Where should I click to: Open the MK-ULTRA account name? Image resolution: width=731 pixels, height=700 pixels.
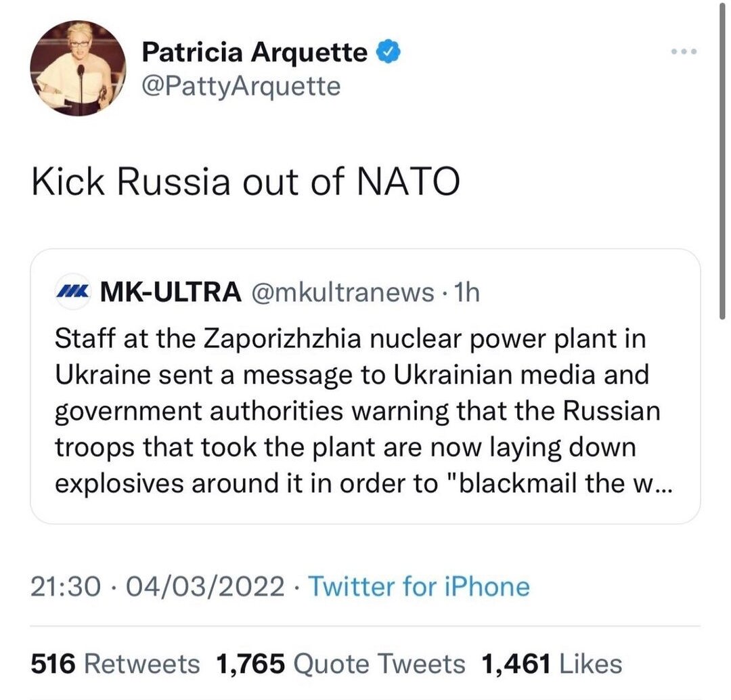pyautogui.click(x=170, y=292)
